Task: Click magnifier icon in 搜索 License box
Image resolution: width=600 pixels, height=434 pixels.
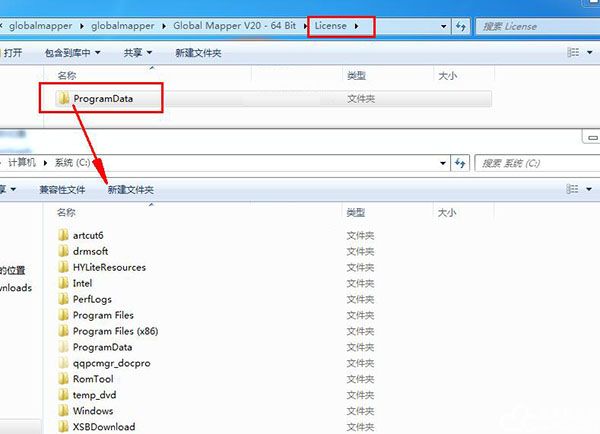Action: point(591,25)
